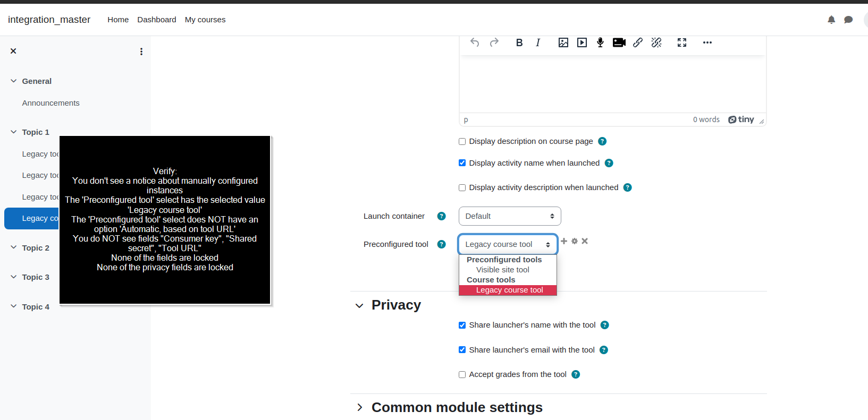Uncheck Display activity name when launched

pyautogui.click(x=462, y=163)
